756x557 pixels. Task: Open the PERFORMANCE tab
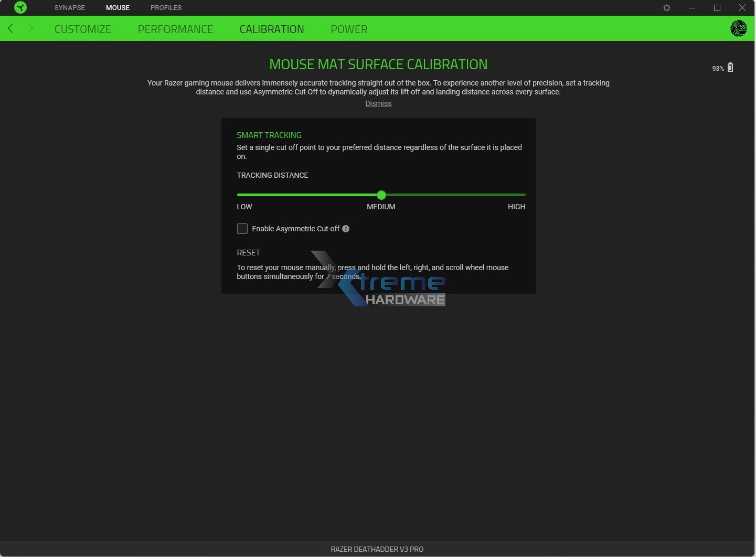pyautogui.click(x=175, y=29)
